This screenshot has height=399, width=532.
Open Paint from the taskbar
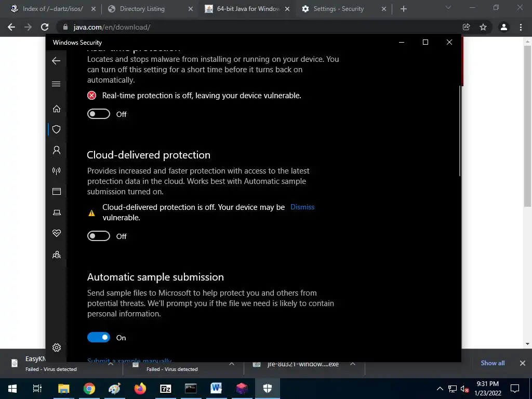click(x=114, y=389)
